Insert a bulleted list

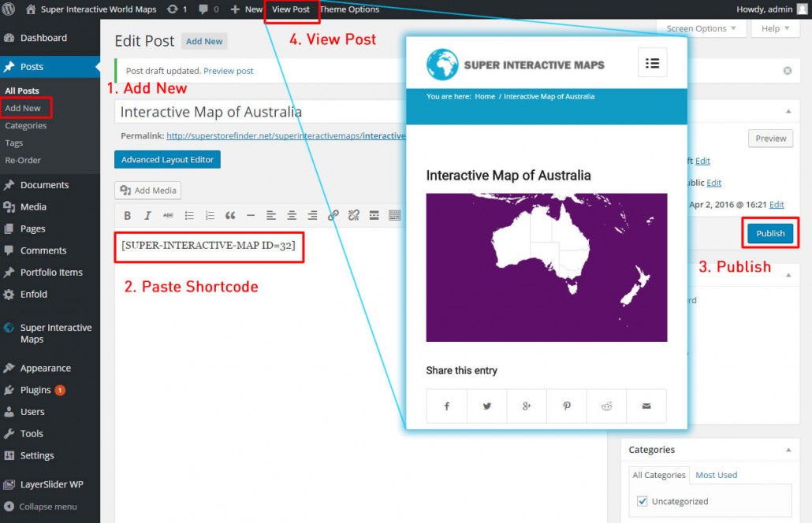(x=190, y=215)
